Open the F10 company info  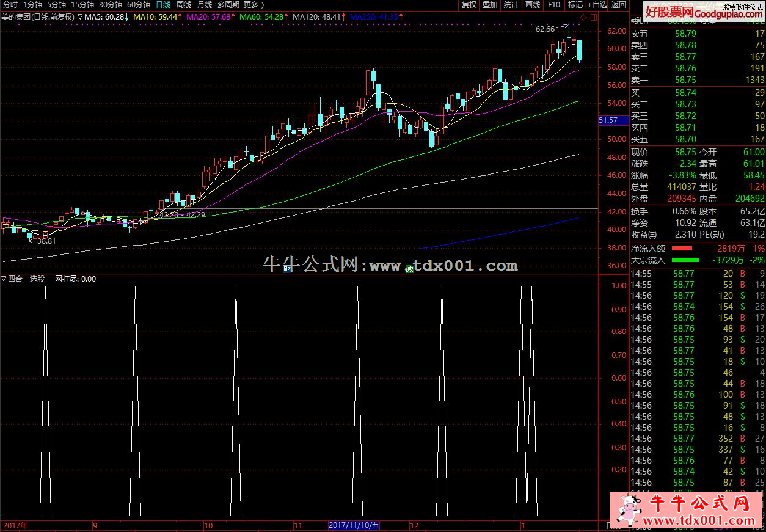point(553,5)
